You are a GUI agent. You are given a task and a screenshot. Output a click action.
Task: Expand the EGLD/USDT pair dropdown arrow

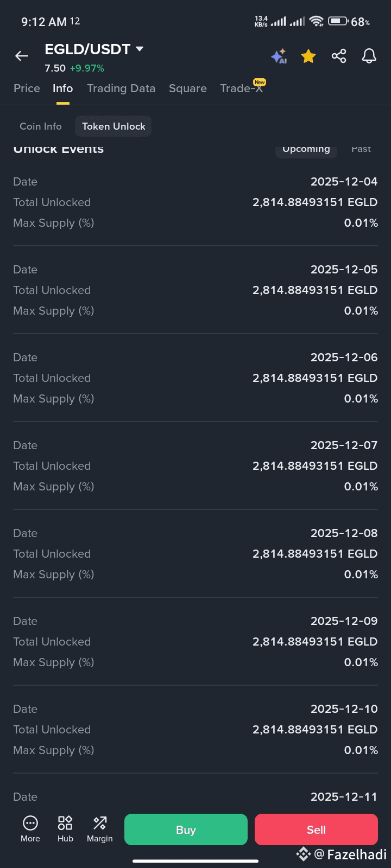tap(140, 49)
